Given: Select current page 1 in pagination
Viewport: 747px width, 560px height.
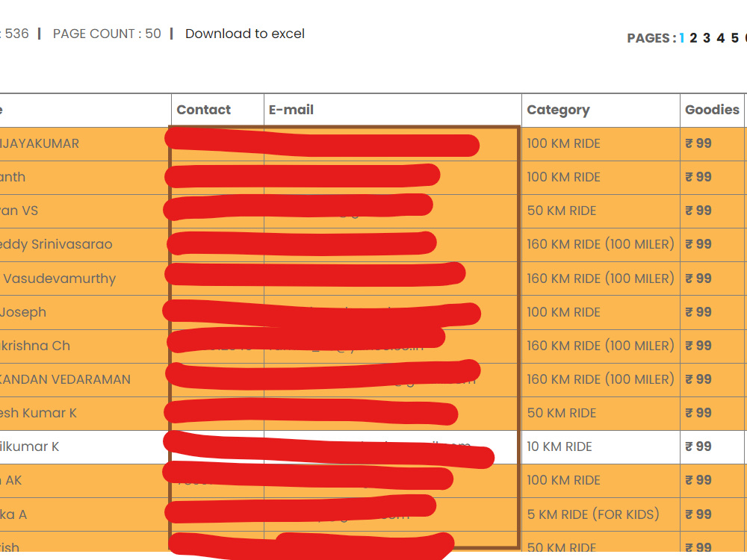Looking at the screenshot, I should click(x=682, y=38).
